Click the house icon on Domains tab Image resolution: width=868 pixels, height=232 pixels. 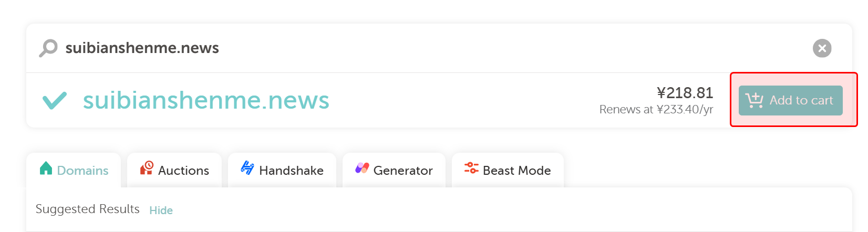(x=46, y=168)
